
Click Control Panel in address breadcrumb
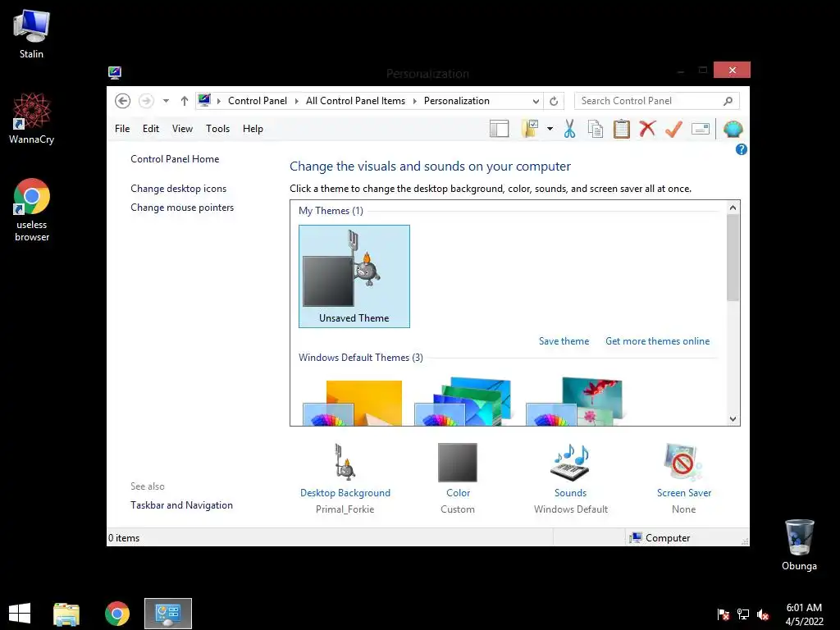[257, 101]
